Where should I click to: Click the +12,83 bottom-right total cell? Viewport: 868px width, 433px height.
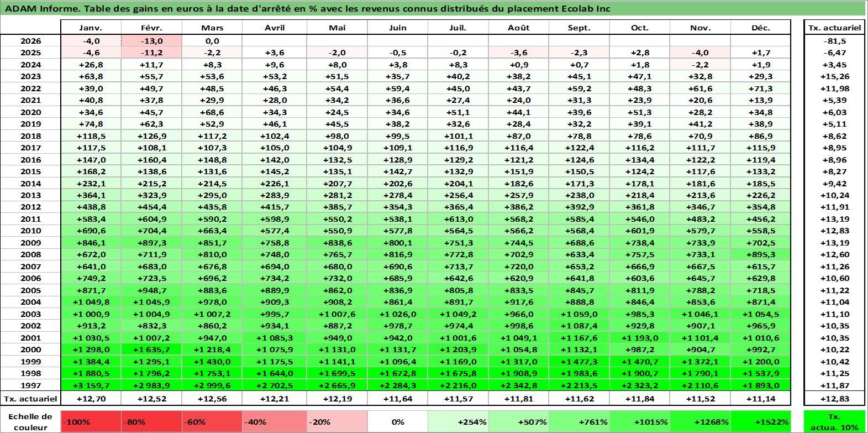[x=834, y=399]
